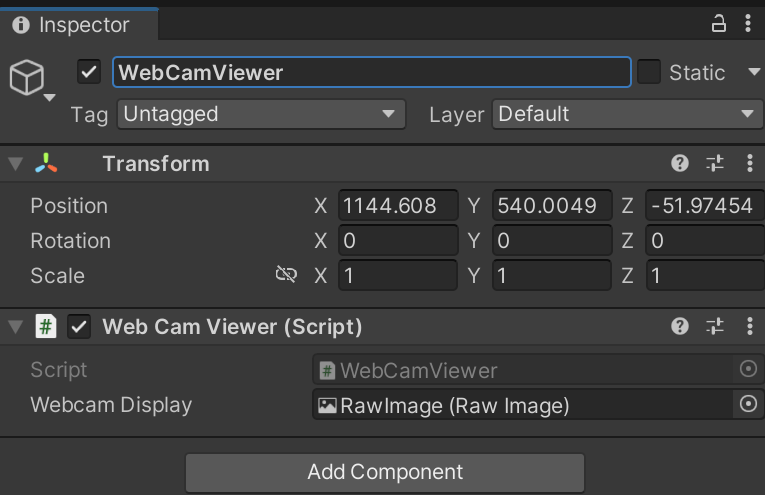Image resolution: width=765 pixels, height=495 pixels.
Task: Click the WebCamViewer script reference field
Action: pos(523,370)
